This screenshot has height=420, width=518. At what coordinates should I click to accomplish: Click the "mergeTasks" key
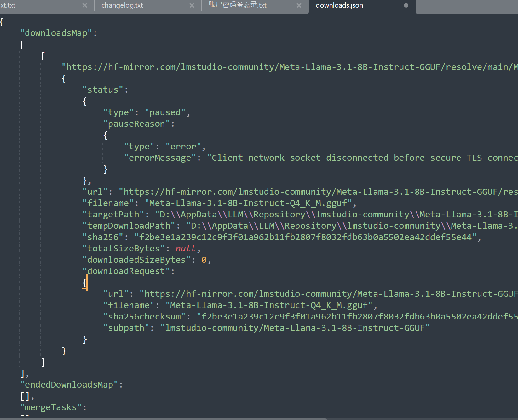pos(51,407)
